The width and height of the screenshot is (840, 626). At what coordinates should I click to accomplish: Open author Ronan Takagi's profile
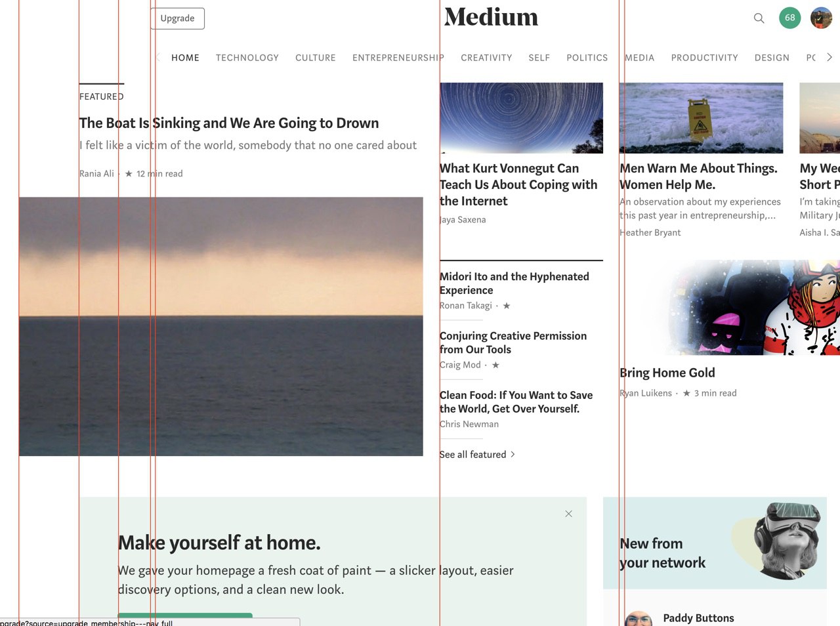pyautogui.click(x=466, y=306)
